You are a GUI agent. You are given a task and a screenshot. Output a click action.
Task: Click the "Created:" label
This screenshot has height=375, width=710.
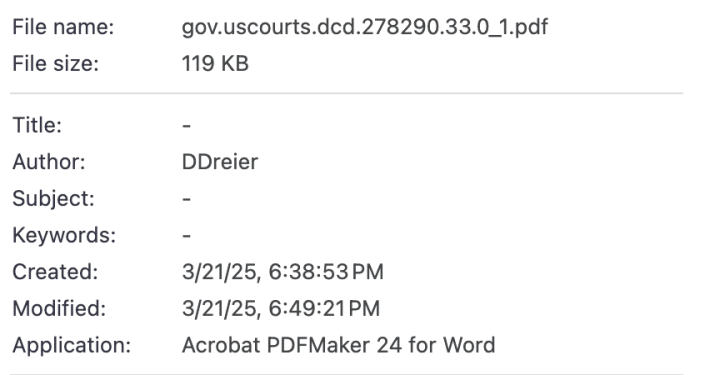tap(55, 272)
